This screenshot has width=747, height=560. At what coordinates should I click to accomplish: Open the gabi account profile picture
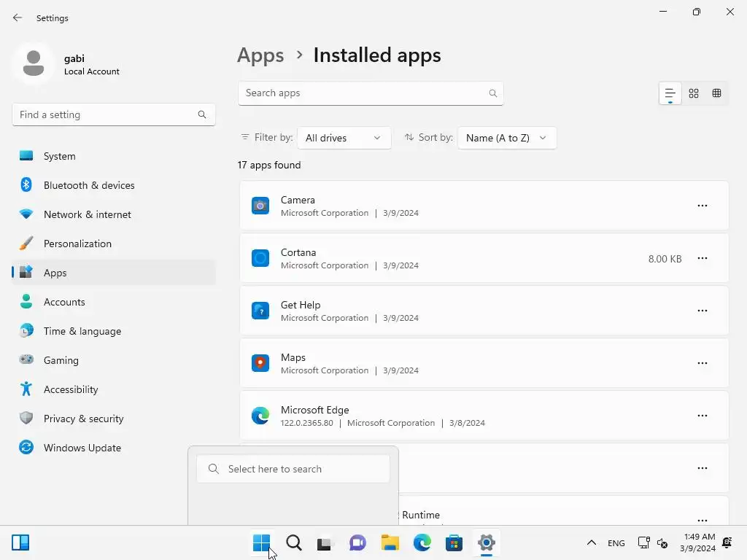click(34, 63)
